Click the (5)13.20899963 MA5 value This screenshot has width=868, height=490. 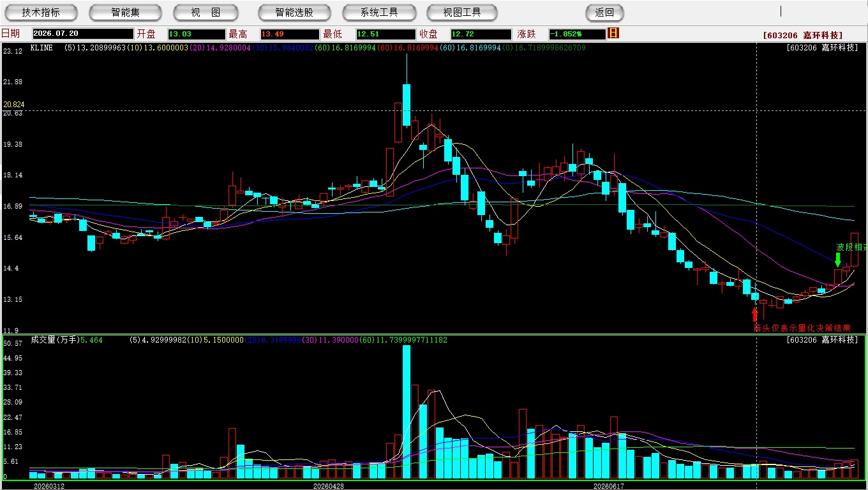[x=94, y=48]
